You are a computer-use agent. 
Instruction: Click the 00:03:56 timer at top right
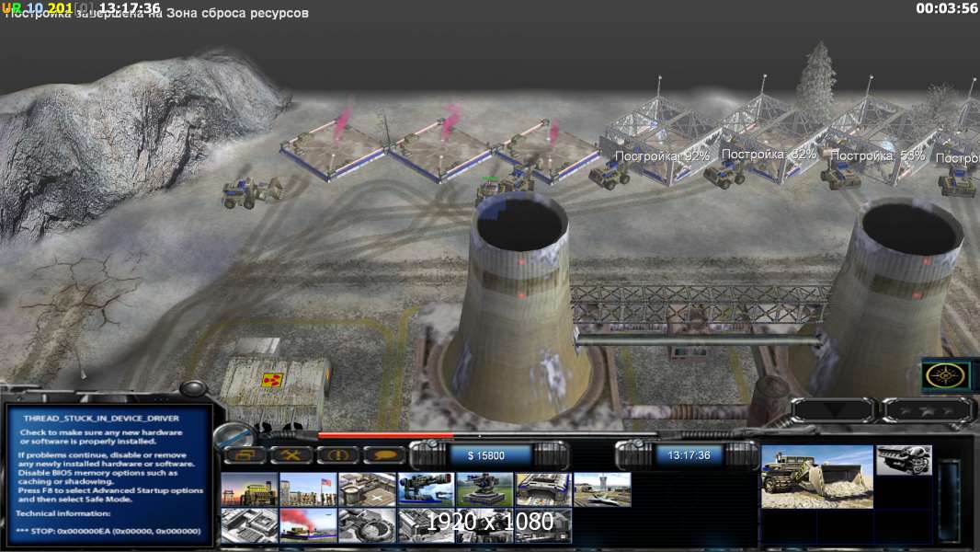coord(946,8)
